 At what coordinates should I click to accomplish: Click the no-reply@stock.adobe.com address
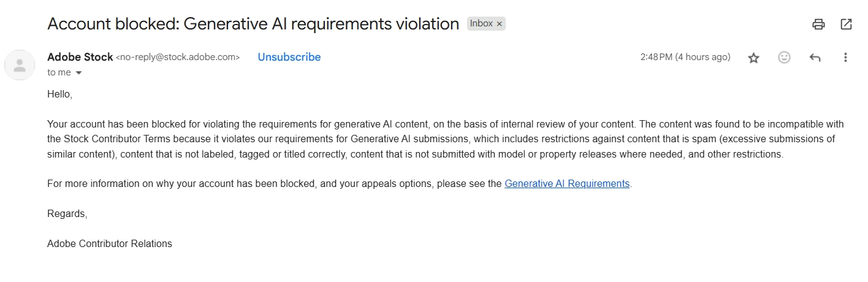(178, 57)
